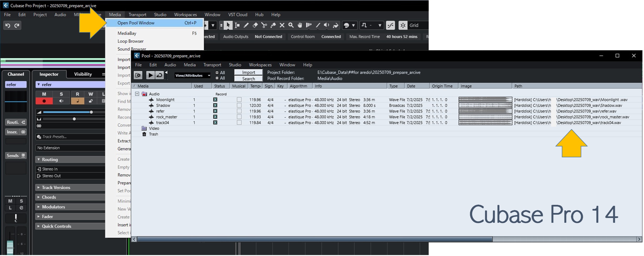The height and width of the screenshot is (256, 644).
Task: Open Pool window settings gear icon
Action: point(138,75)
